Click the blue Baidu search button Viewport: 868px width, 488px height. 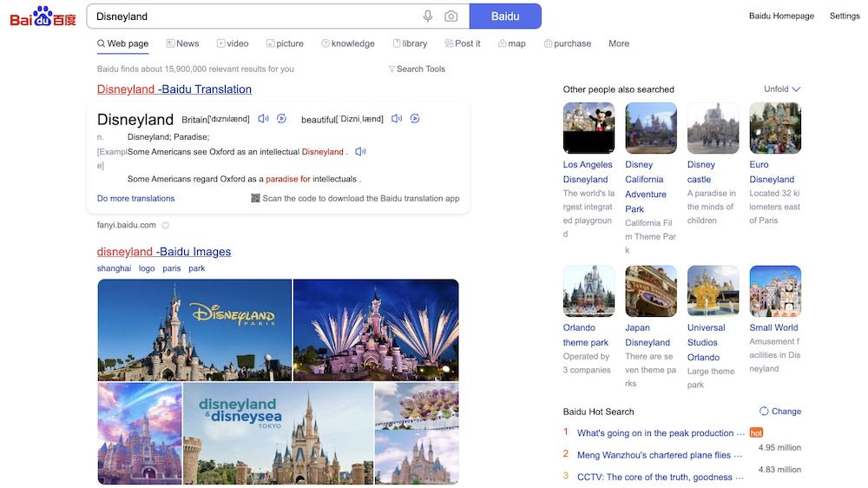tap(505, 16)
